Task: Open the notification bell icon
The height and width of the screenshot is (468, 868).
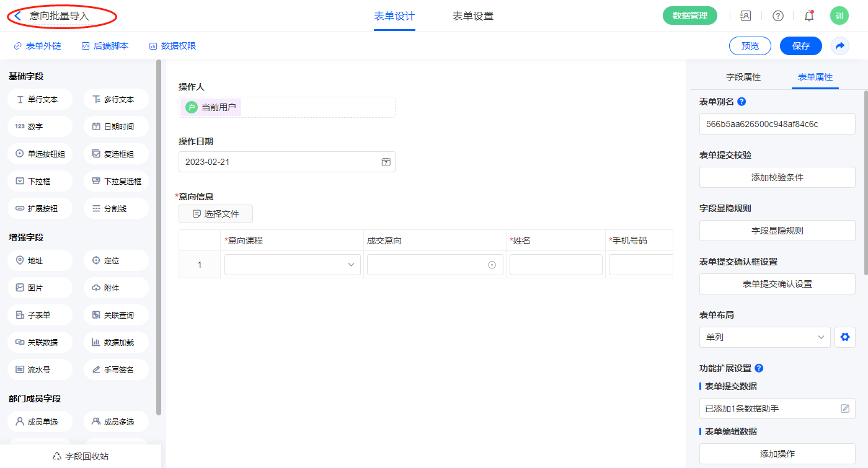Action: [x=808, y=16]
